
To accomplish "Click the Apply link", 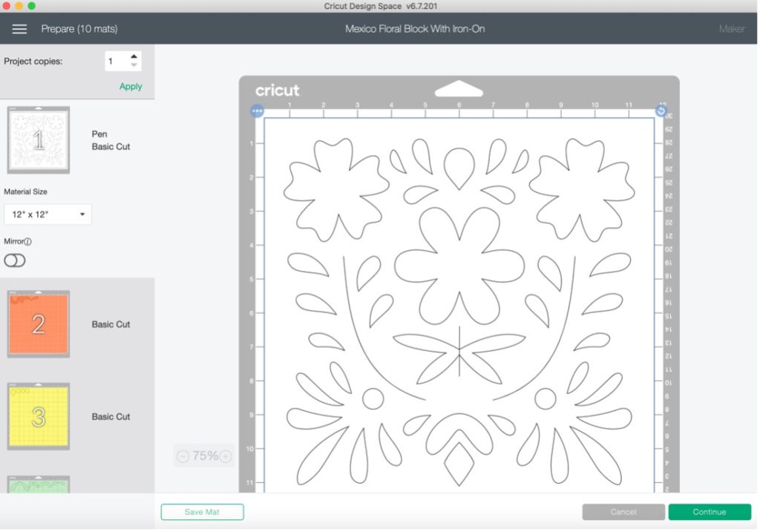I will [x=131, y=87].
